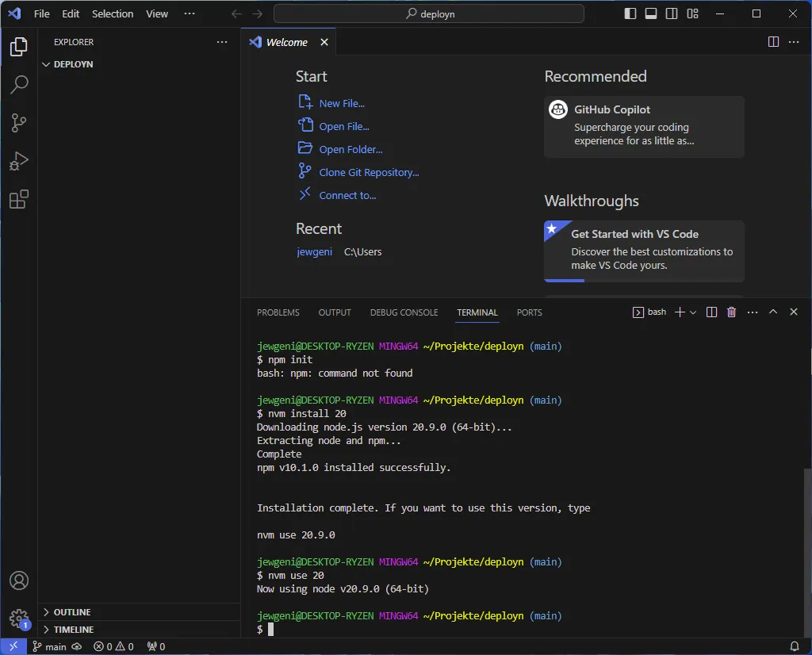The width and height of the screenshot is (812, 655).
Task: Open Explorer Views and More Actions menu
Action: click(x=222, y=42)
